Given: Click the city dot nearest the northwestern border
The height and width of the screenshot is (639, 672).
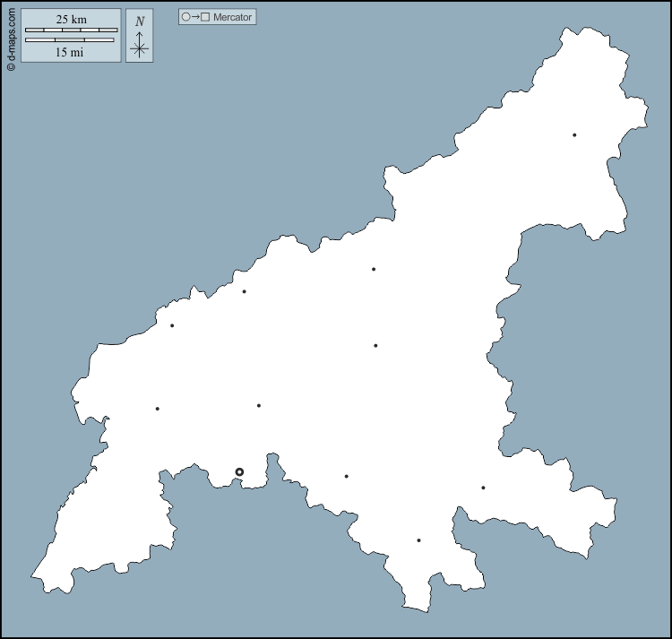Looking at the screenshot, I should click(x=172, y=325).
